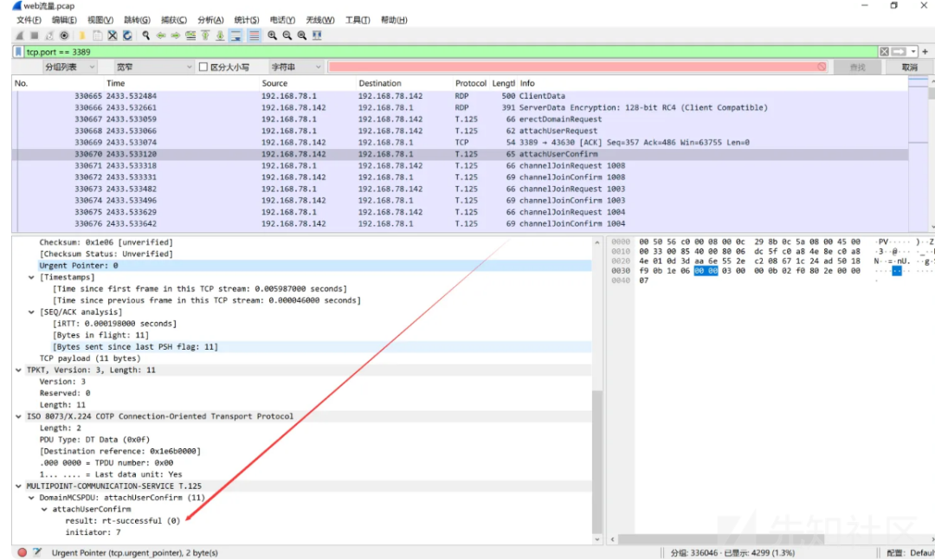Open the 视图(V) menu

coord(100,20)
